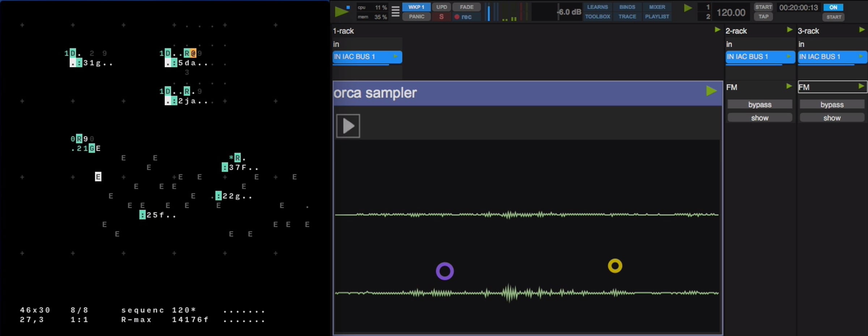Click the purple ring marker
Screen dimensions: 868x336
444,271
